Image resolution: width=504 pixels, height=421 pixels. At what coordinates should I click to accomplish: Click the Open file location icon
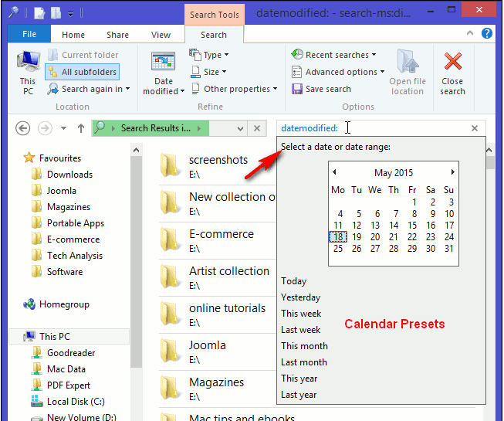click(x=407, y=63)
